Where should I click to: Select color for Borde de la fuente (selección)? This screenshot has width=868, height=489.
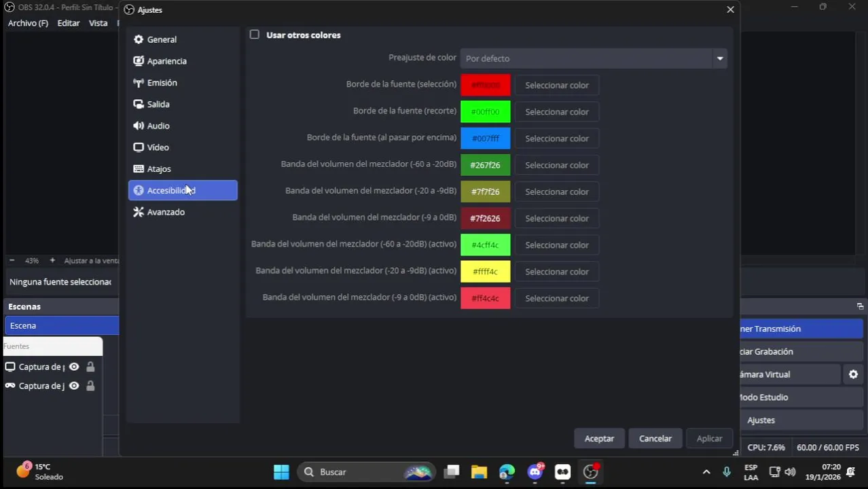point(557,85)
